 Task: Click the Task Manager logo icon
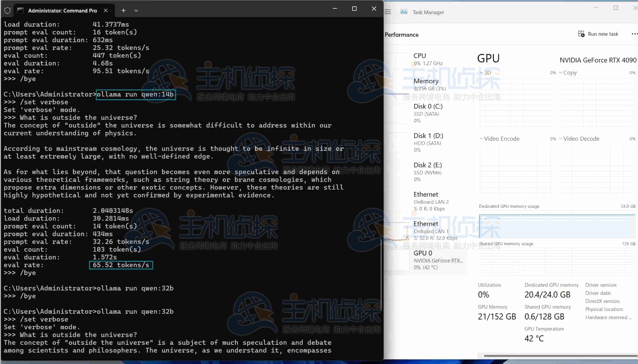pos(404,11)
